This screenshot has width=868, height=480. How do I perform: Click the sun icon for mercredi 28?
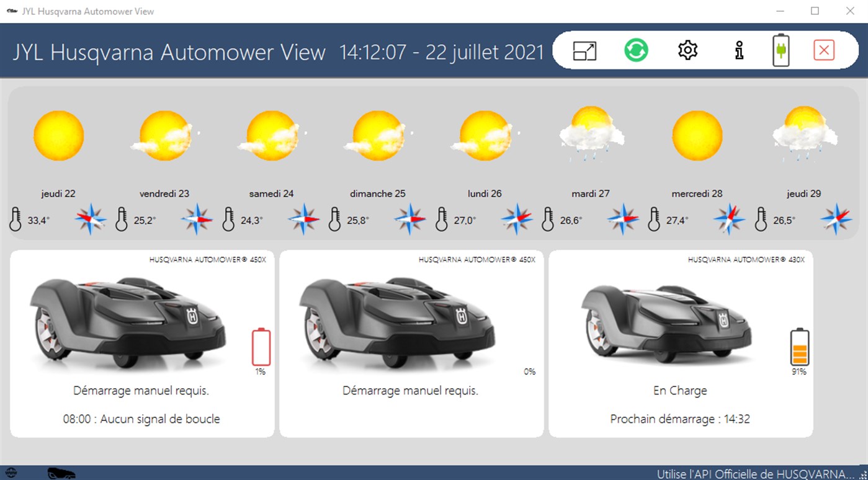pos(697,135)
